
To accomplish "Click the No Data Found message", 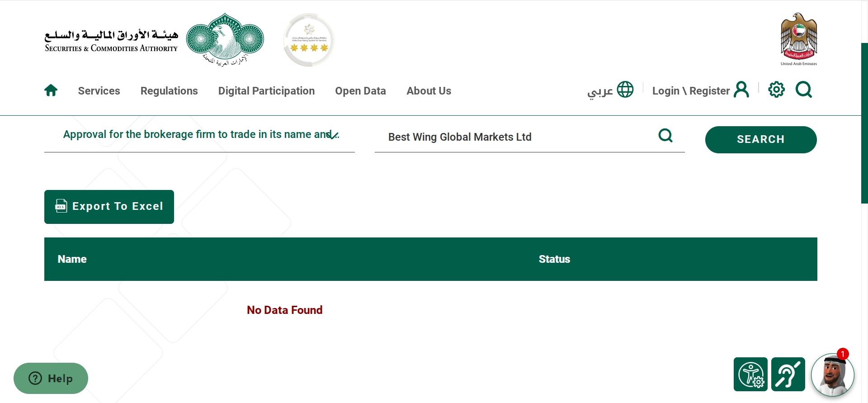I will tap(285, 310).
